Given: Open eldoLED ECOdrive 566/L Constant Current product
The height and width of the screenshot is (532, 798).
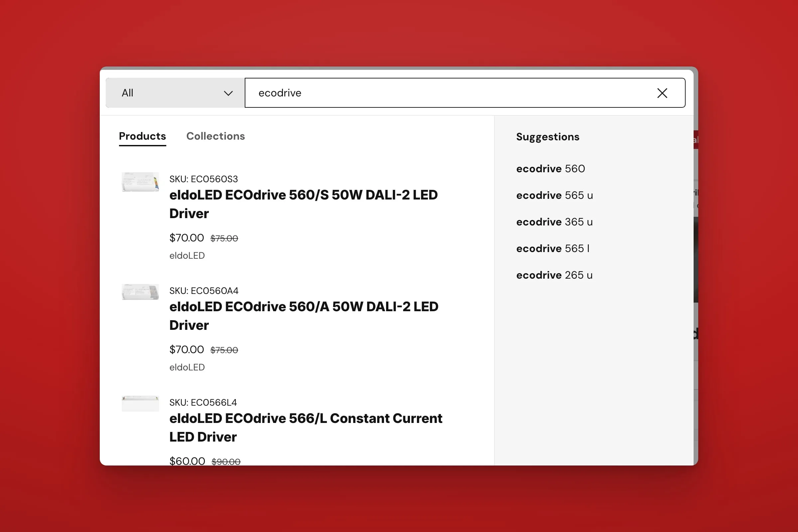Looking at the screenshot, I should pyautogui.click(x=306, y=428).
